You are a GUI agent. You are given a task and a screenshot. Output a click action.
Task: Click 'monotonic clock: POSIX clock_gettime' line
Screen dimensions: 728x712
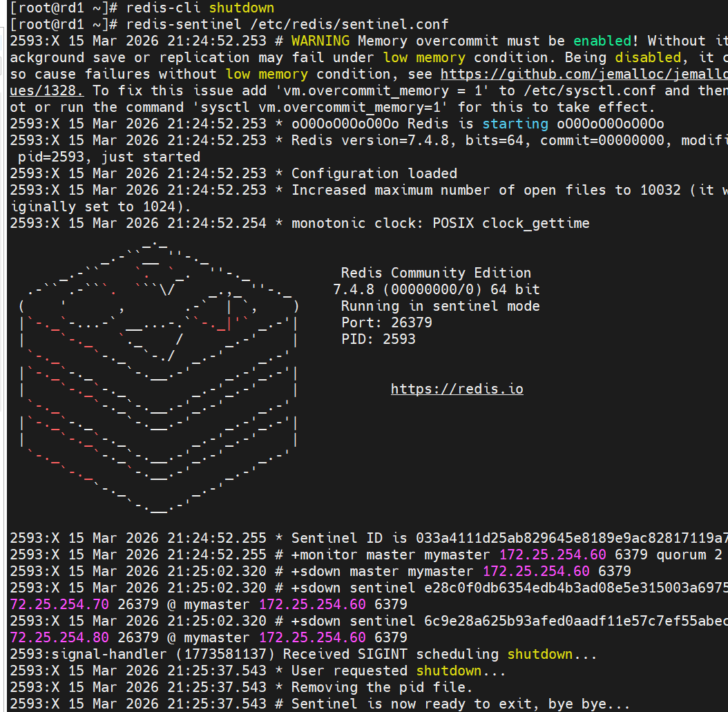[x=440, y=223]
